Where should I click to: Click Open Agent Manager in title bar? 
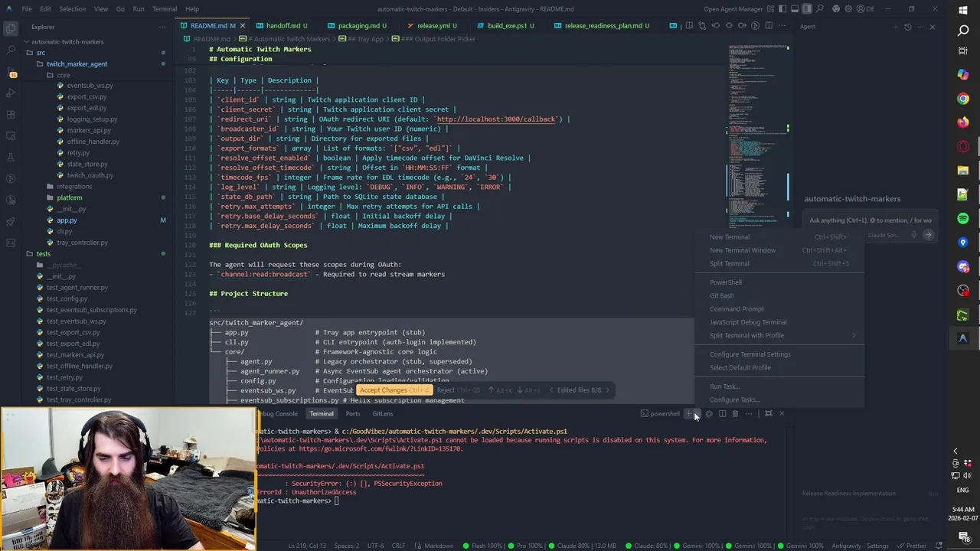coord(733,9)
